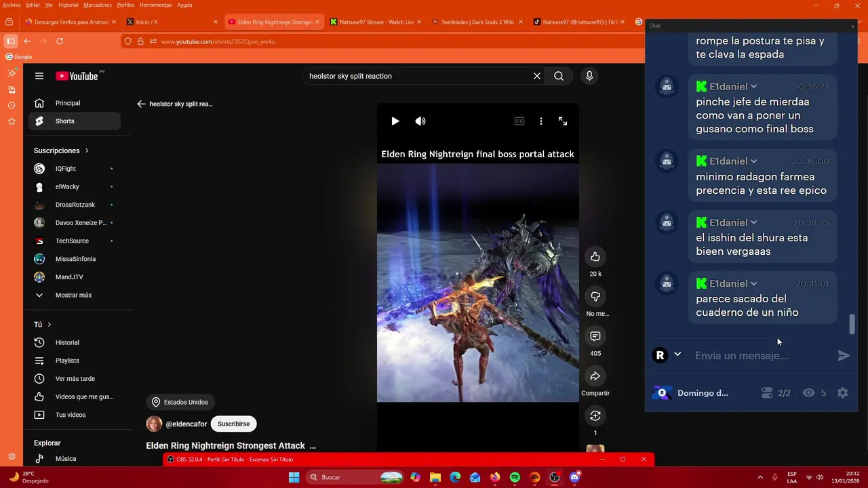The image size is (868, 488).
Task: Like the Short with 20 k likes
Action: pyautogui.click(x=595, y=256)
